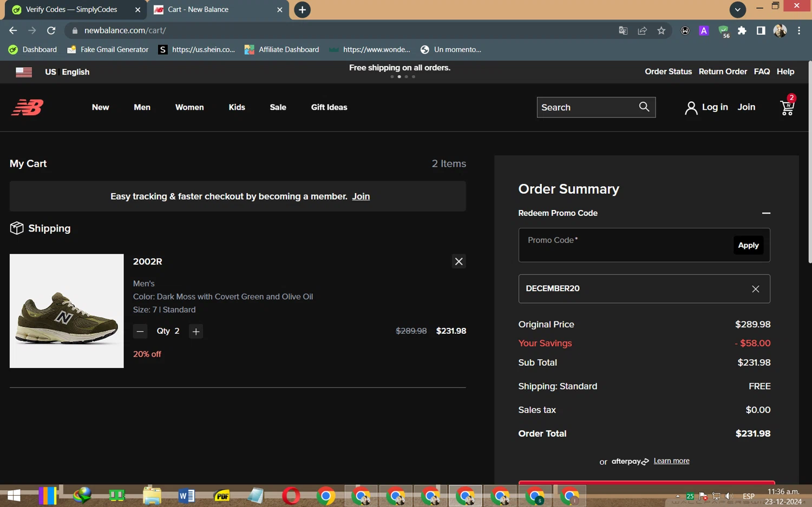Toggle the browser side panel icon
Viewport: 812px width, 507px height.
click(761, 31)
